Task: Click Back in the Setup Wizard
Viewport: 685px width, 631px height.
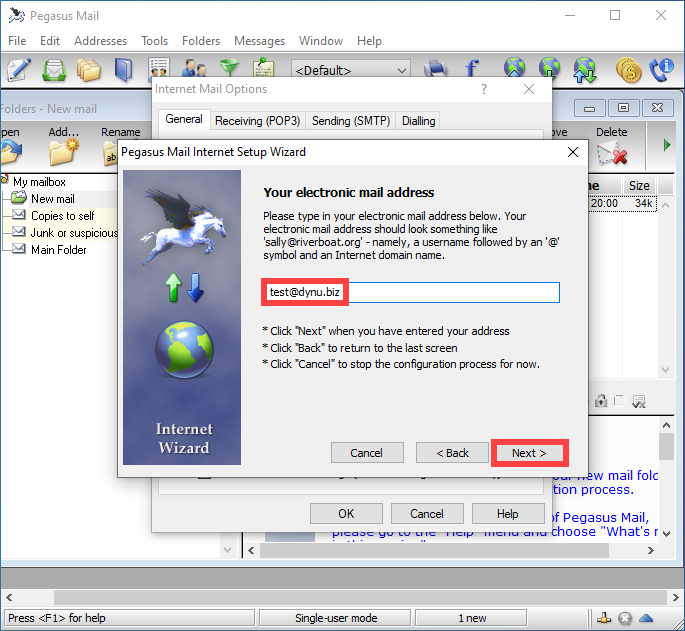Action: pyautogui.click(x=452, y=453)
